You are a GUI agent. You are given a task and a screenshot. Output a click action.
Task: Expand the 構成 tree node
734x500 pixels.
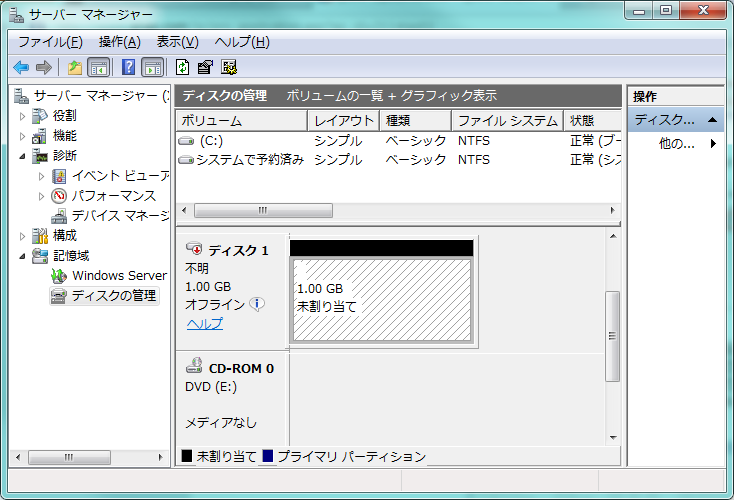point(22,236)
